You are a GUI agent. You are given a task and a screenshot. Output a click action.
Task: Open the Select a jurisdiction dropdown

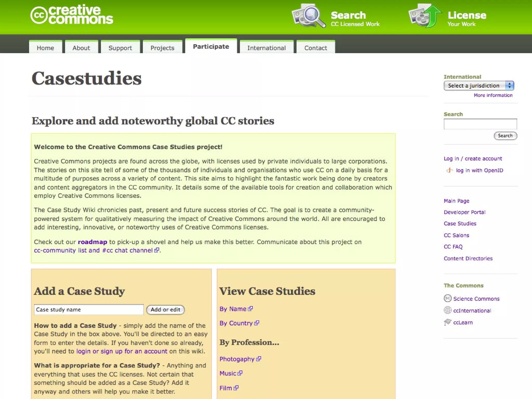(x=478, y=86)
